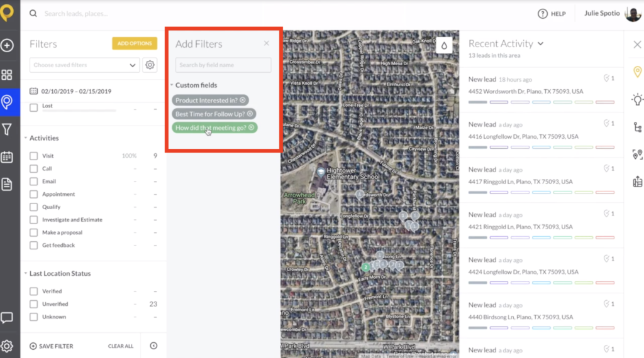Open the add new plus icon in sidebar
The width and height of the screenshot is (644, 358).
(x=7, y=45)
